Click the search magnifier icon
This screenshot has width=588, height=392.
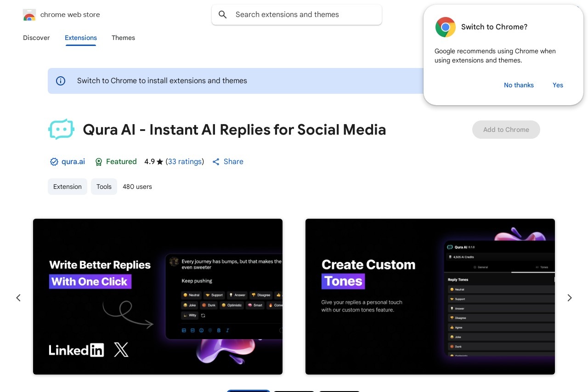pyautogui.click(x=223, y=15)
